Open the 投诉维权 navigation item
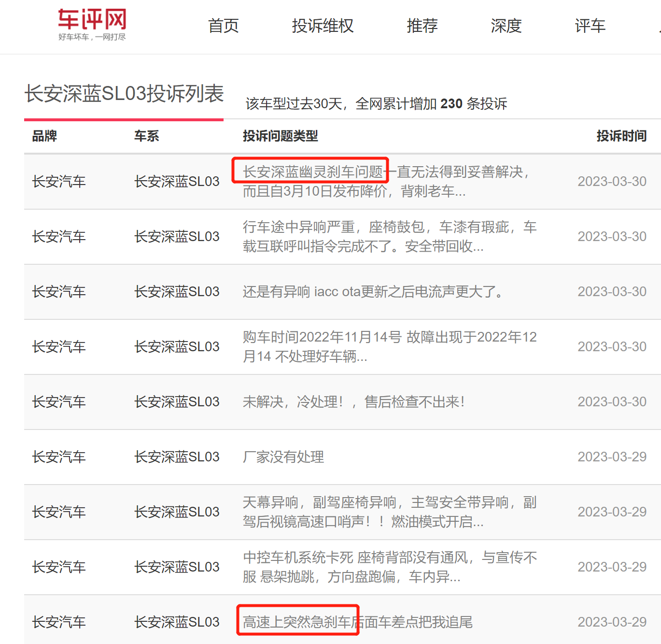This screenshot has height=644, width=661. pos(323,26)
